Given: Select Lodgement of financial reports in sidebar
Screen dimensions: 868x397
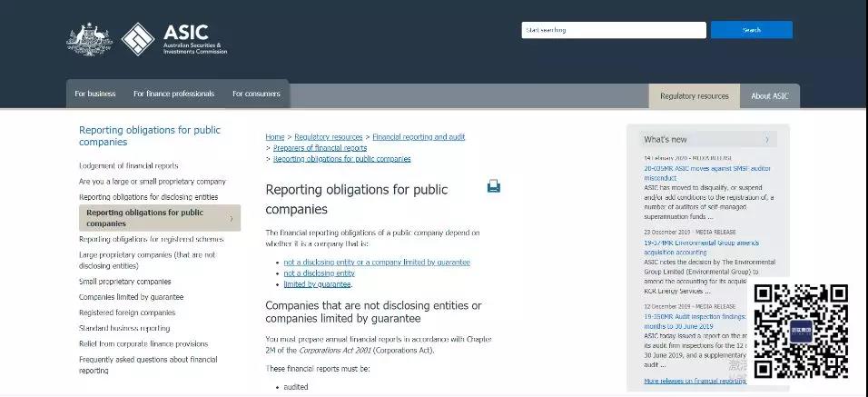Looking at the screenshot, I should click(128, 165).
